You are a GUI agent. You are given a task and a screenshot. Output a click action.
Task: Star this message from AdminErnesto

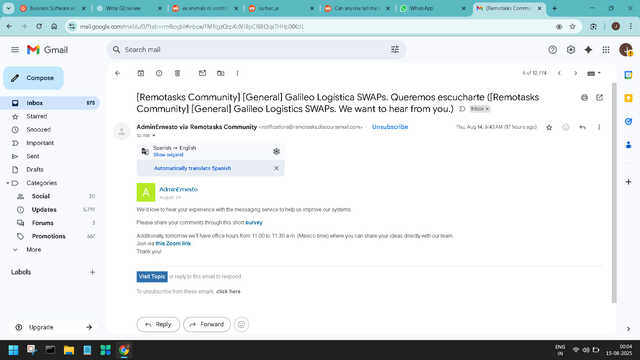tap(549, 127)
